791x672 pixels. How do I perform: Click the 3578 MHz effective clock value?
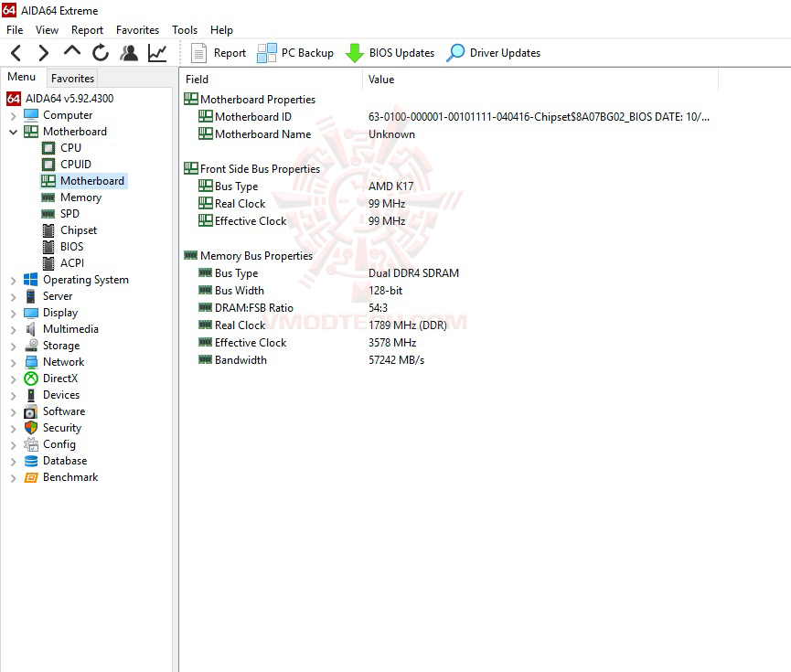(392, 343)
